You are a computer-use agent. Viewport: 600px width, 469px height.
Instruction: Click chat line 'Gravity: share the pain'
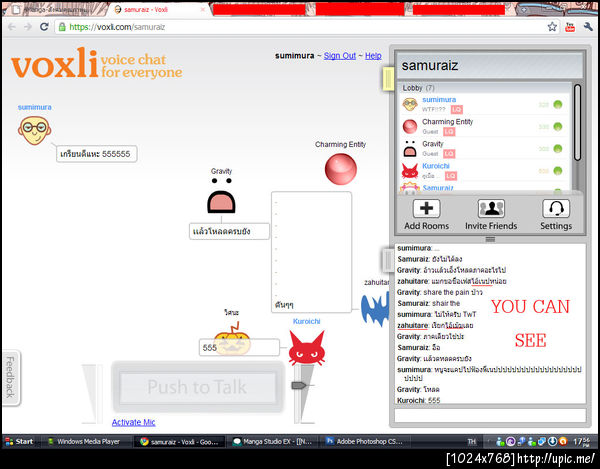440,292
